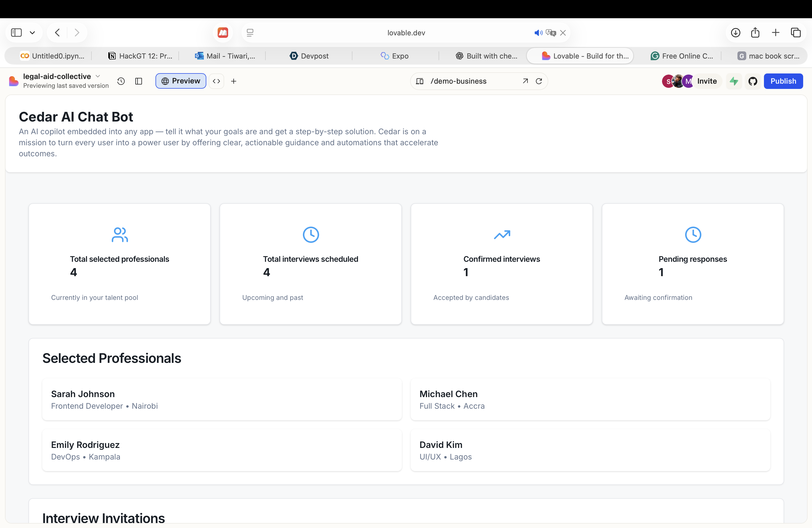
Task: Open version history clock icon
Action: click(x=121, y=81)
